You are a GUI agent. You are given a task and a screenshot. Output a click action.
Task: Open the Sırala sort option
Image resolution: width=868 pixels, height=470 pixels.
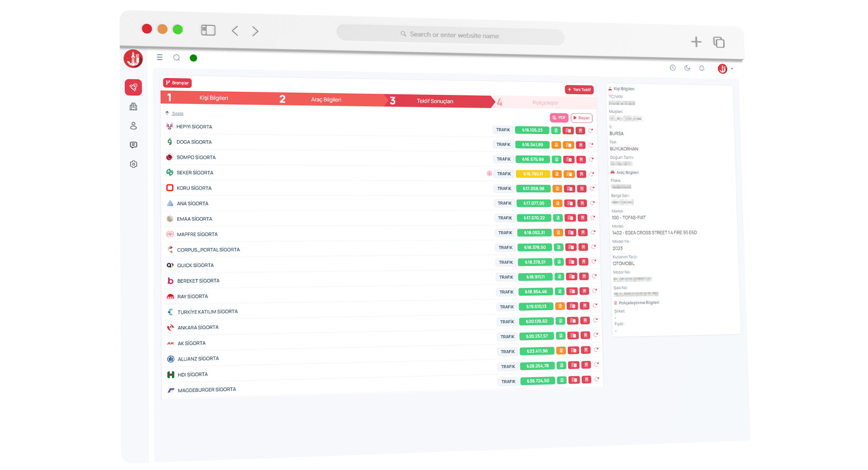177,113
